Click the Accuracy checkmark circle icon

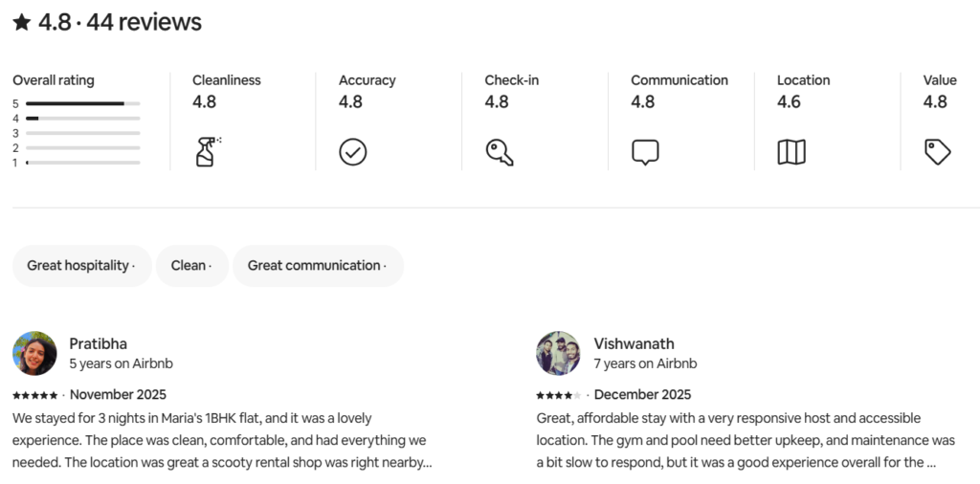tap(352, 152)
